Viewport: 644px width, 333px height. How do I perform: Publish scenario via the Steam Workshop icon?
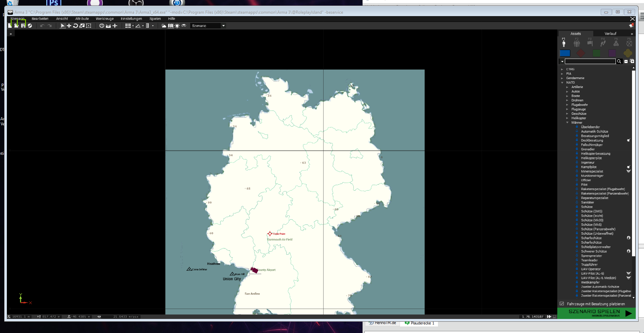30,26
